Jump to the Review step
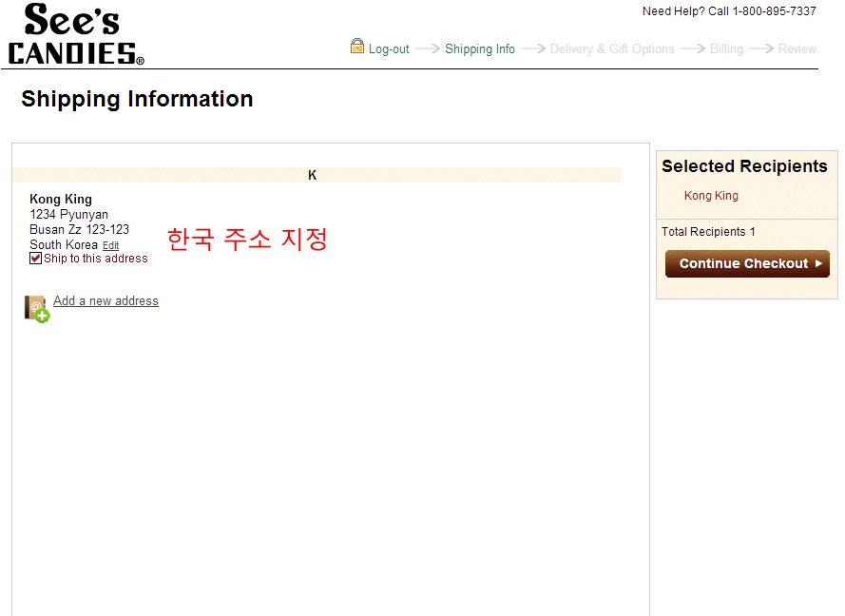Image resolution: width=845 pixels, height=616 pixels. click(x=797, y=49)
